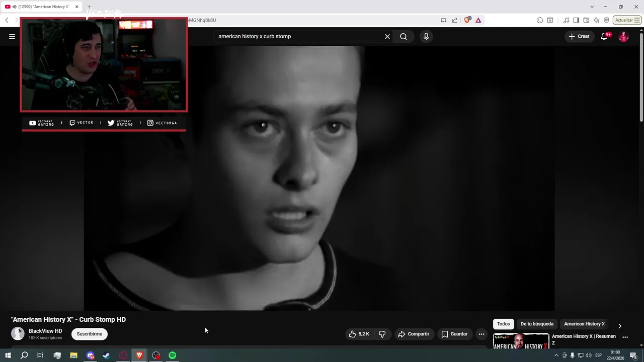This screenshot has height=362, width=644.
Task: Dislike the video with thumbs down
Action: 382,334
